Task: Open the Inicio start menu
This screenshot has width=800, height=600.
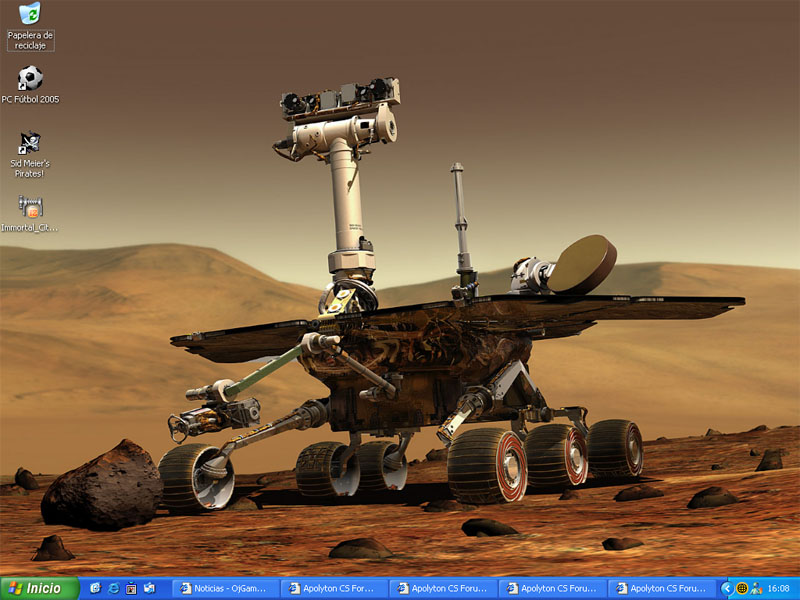Action: [x=38, y=588]
